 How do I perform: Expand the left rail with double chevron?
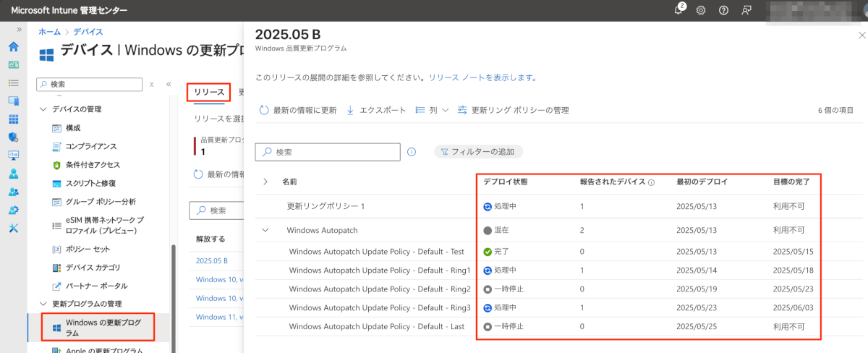pyautogui.click(x=20, y=30)
